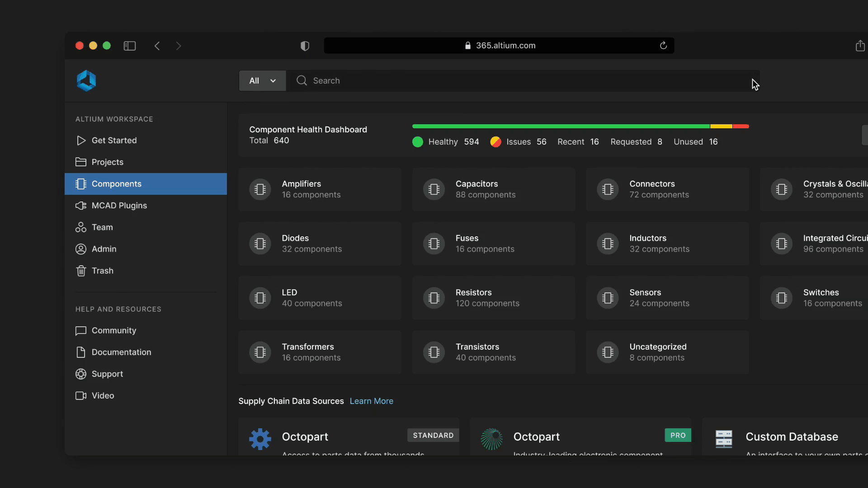Image resolution: width=868 pixels, height=488 pixels.
Task: Open the Switches category card
Action: point(814,298)
